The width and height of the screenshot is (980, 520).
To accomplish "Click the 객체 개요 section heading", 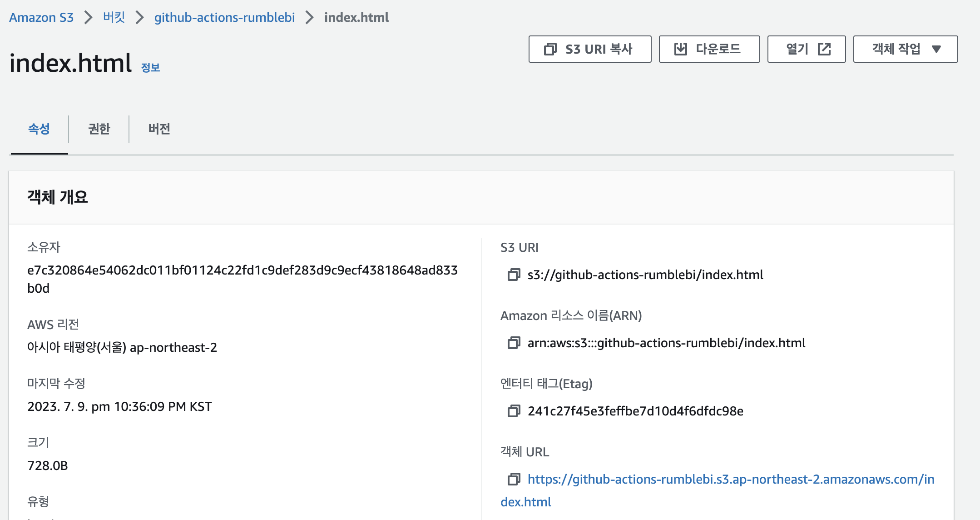I will tap(58, 197).
